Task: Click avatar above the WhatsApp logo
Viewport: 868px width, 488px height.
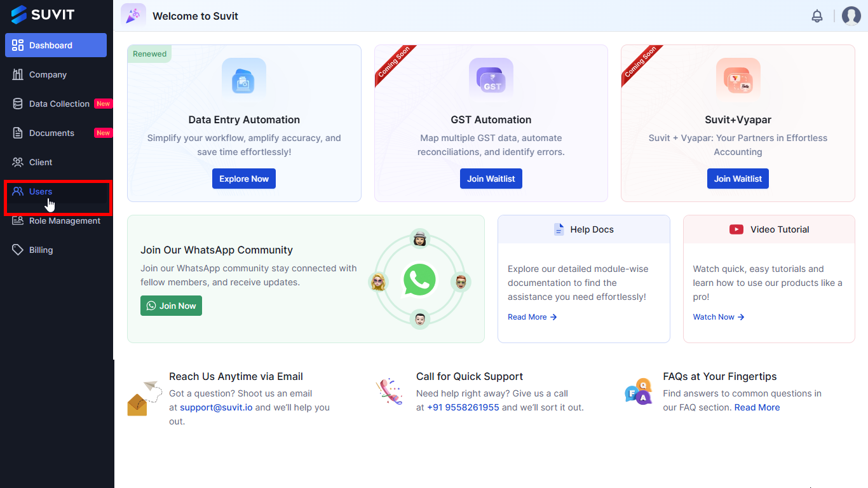Action: tap(419, 238)
